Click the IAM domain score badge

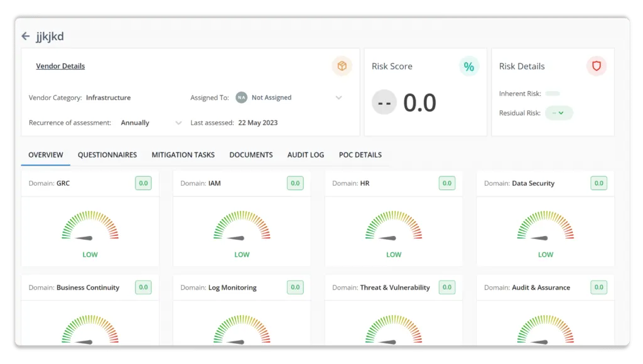coord(295,183)
